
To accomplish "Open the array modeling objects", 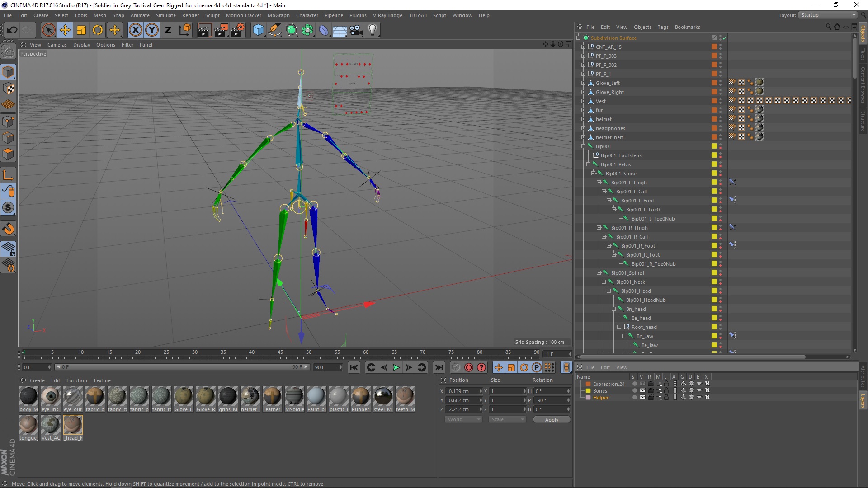I will (x=307, y=30).
